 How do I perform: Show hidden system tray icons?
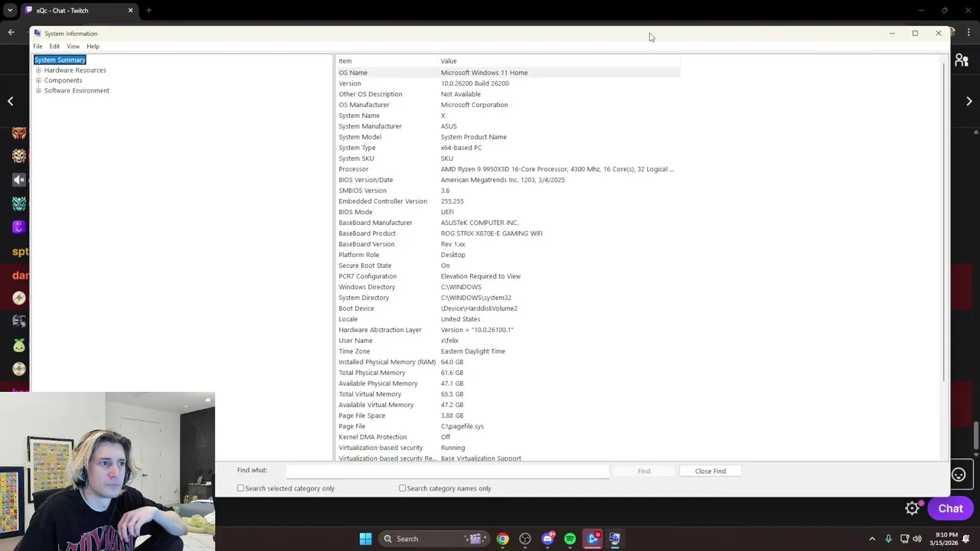click(871, 539)
